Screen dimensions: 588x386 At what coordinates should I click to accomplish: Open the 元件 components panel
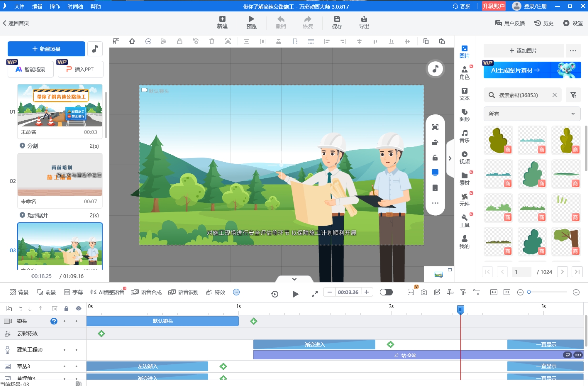[464, 200]
